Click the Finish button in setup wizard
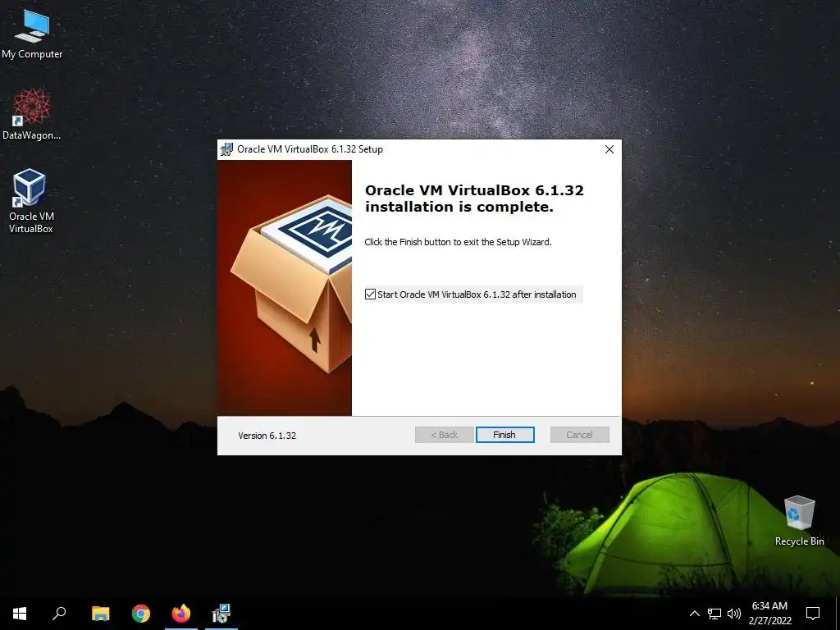This screenshot has width=840, height=630. coord(504,435)
